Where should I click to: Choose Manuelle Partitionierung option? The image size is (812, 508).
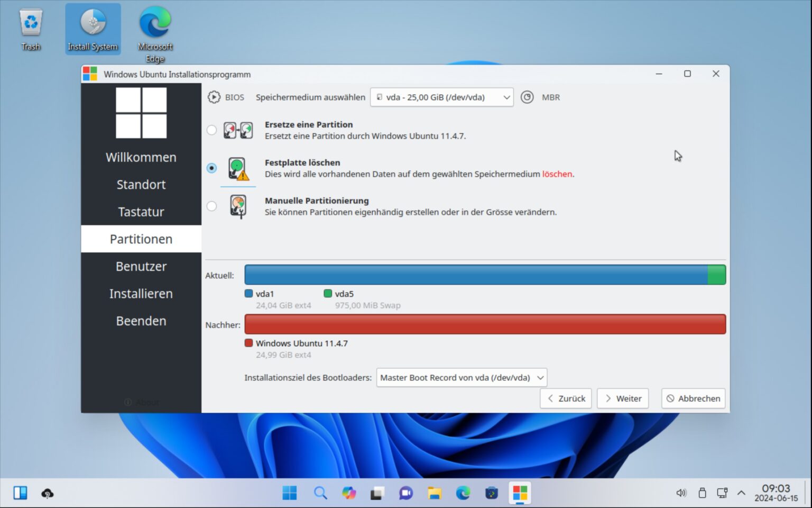pyautogui.click(x=211, y=206)
